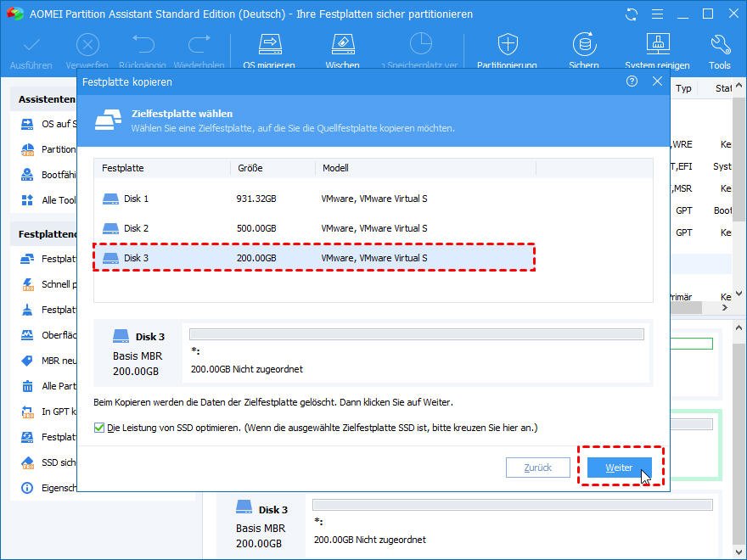Open Eigenschaften info icon in sidebar
The height and width of the screenshot is (560, 747).
tap(27, 488)
